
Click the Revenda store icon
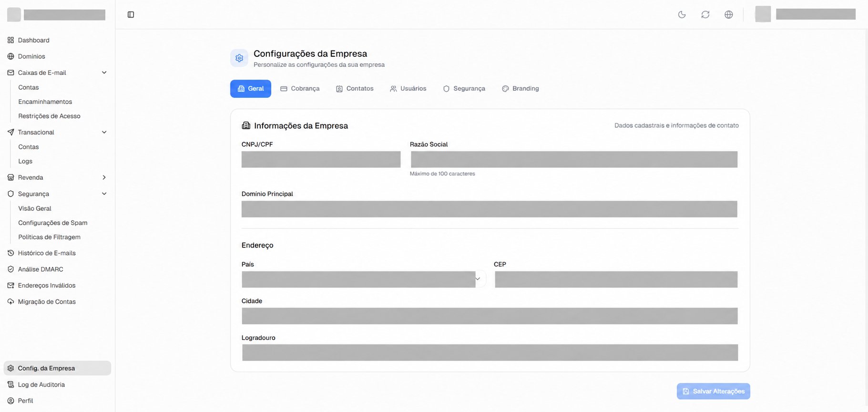[x=10, y=177]
